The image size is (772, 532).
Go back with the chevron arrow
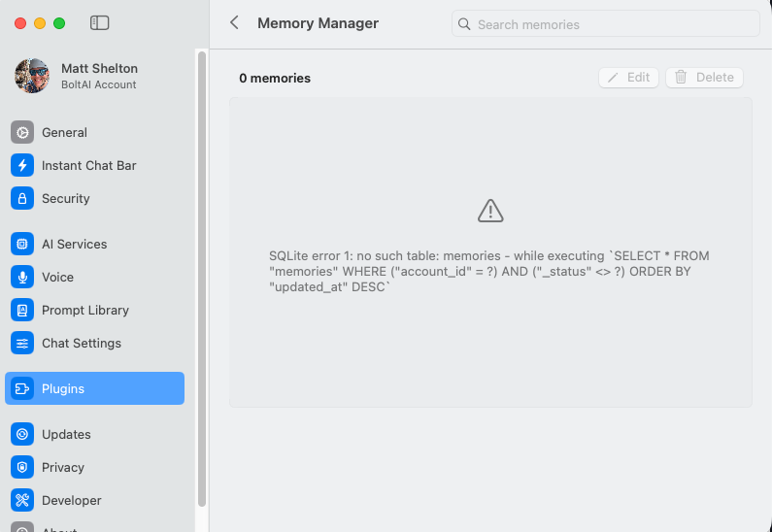coord(234,22)
